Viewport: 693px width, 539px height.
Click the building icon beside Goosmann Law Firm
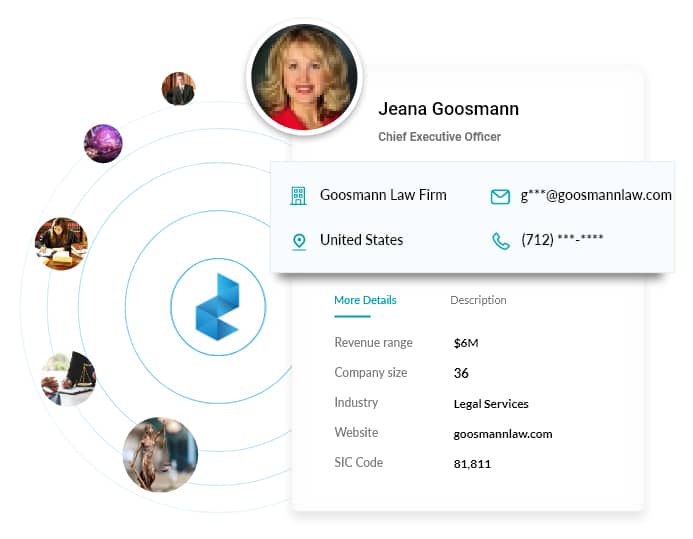point(298,196)
